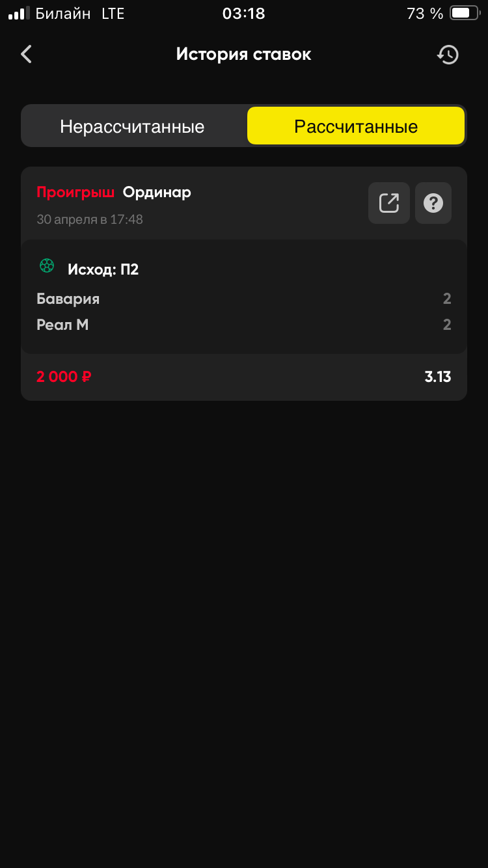Tap Бавария's score of 2
Screen dimensions: 488x868
pyautogui.click(x=447, y=299)
